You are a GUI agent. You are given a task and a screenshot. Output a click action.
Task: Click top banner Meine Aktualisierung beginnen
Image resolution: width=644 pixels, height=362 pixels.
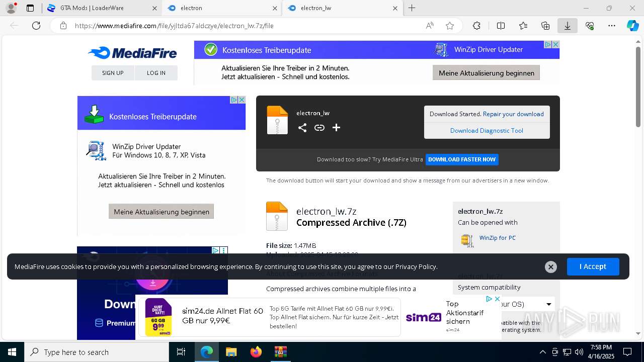(486, 73)
